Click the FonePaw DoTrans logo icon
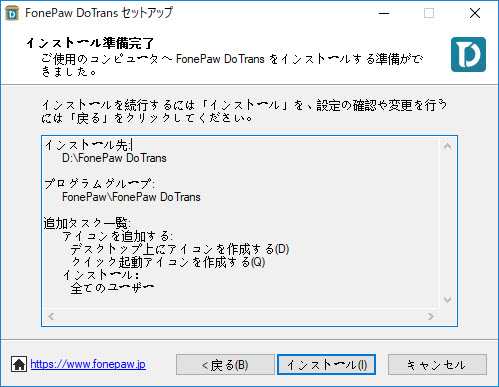Image resolution: width=499 pixels, height=387 pixels. (468, 55)
